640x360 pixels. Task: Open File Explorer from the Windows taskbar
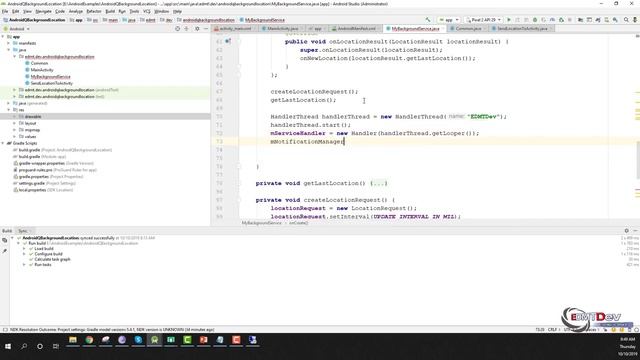pos(73,340)
